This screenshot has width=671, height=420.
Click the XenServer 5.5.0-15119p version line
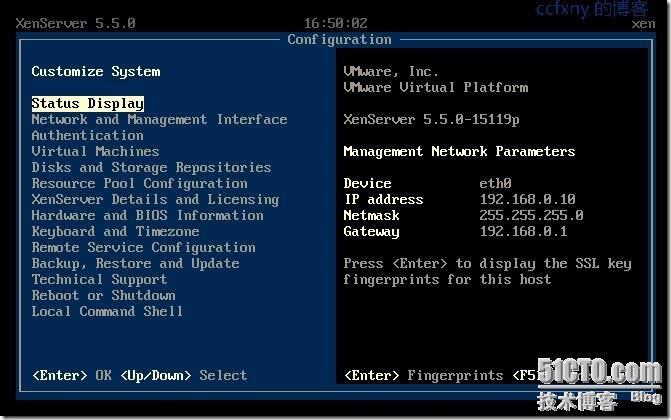[432, 119]
